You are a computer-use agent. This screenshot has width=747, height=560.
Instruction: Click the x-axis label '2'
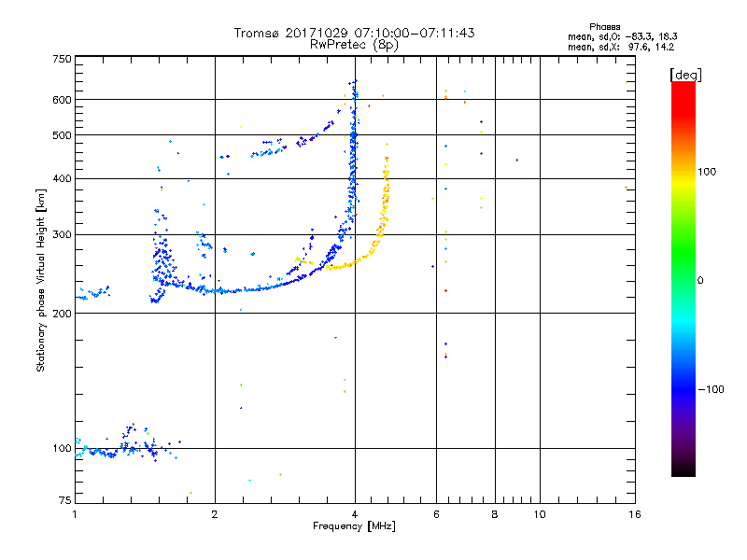215,514
